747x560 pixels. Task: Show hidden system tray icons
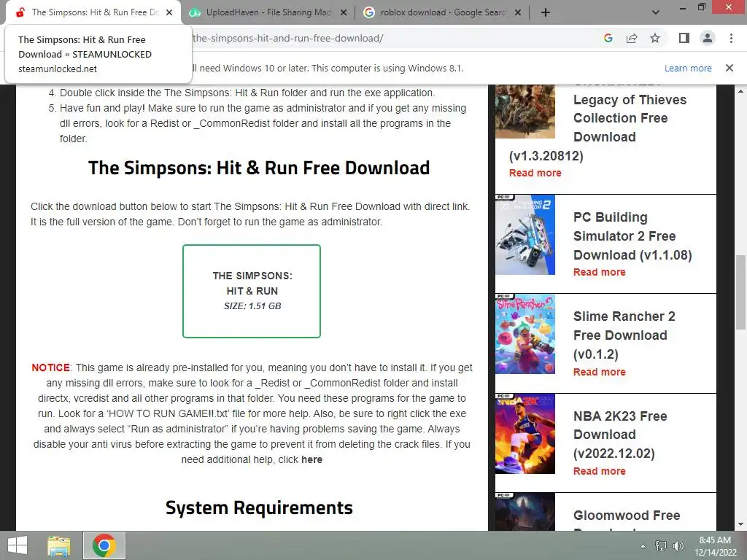(x=643, y=546)
